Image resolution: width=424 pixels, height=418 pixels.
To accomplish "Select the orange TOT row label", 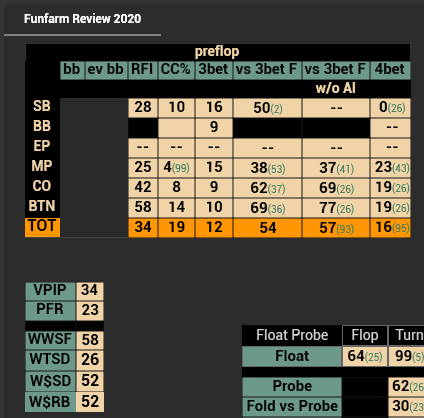I will pos(42,227).
